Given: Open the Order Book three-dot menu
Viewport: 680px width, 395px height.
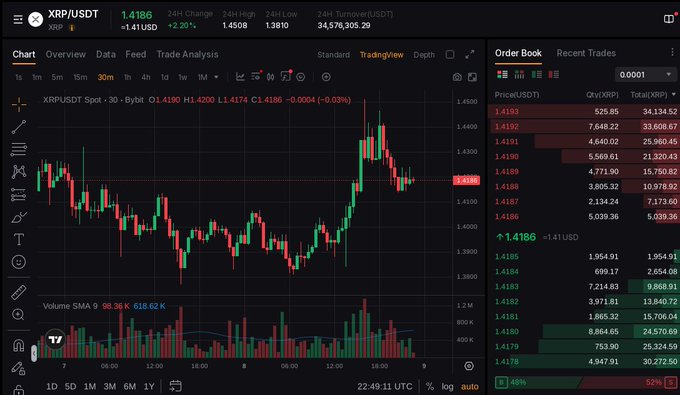Looking at the screenshot, I should tap(673, 52).
